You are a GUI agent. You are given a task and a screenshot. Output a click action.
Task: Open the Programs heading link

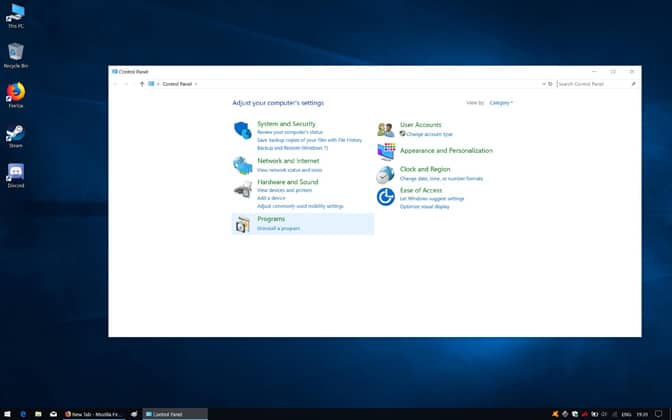tap(271, 219)
